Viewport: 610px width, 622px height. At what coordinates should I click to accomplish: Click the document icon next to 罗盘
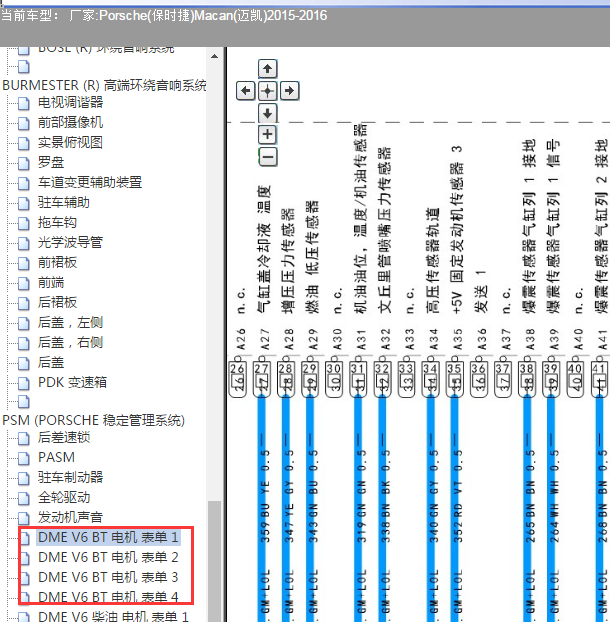pyautogui.click(x=24, y=163)
